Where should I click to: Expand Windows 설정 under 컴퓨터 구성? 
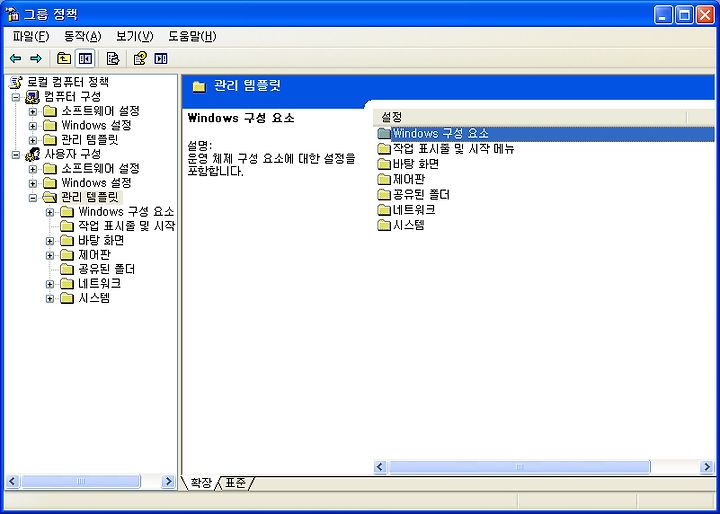33,125
